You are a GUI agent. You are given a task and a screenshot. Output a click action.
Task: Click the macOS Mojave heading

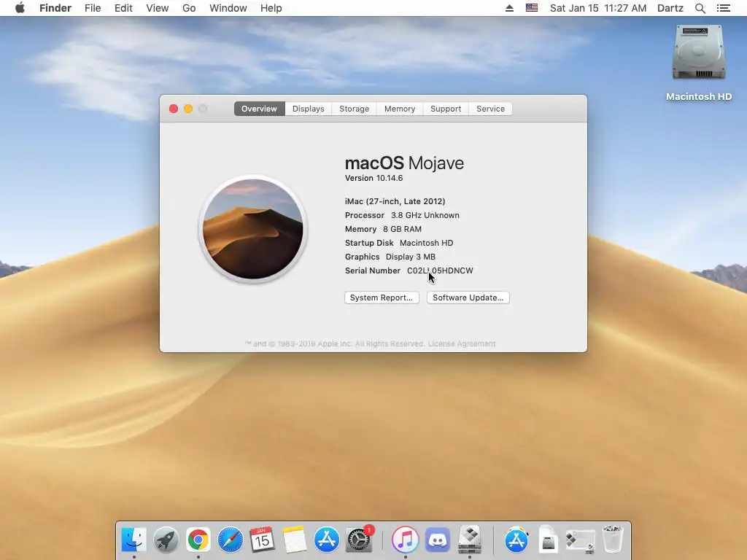[x=404, y=163]
